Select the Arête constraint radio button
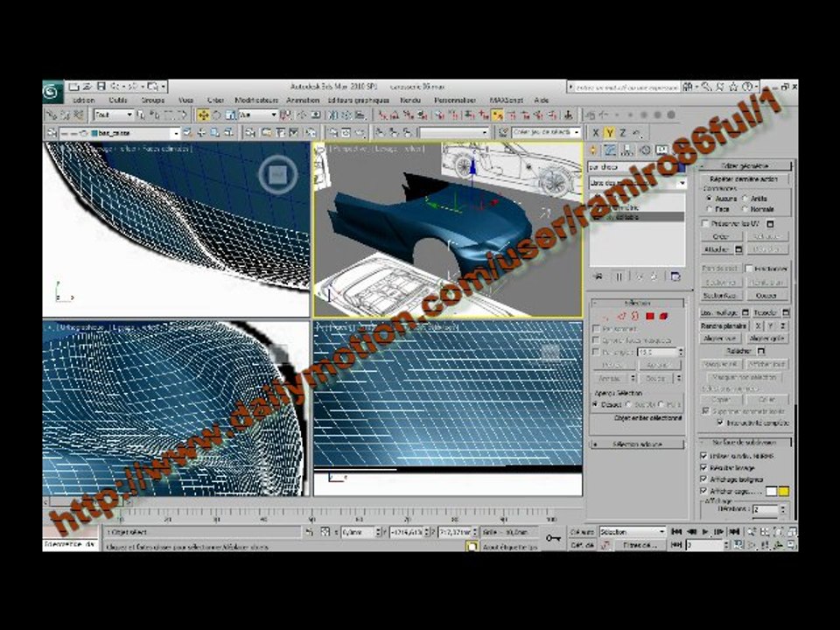The width and height of the screenshot is (840, 630). (x=745, y=199)
